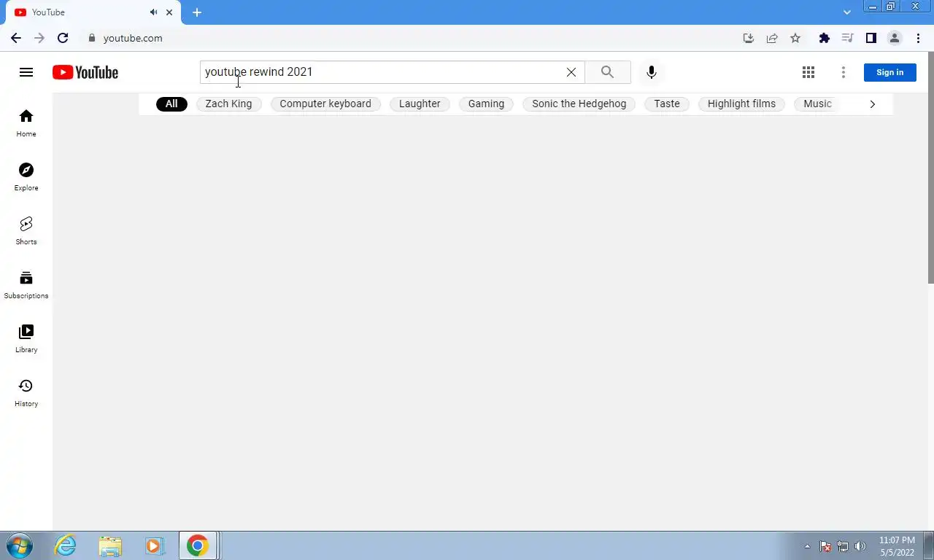Show hidden tray icons arrow
The image size is (934, 560).
807,546
